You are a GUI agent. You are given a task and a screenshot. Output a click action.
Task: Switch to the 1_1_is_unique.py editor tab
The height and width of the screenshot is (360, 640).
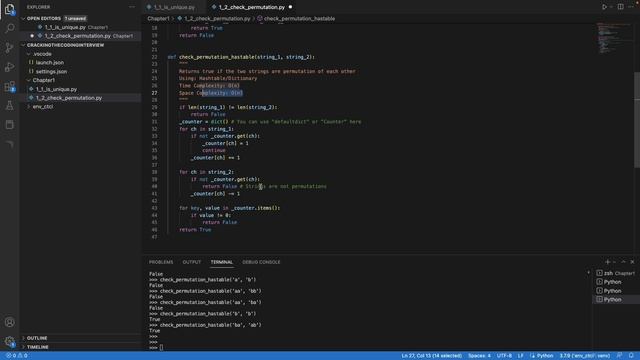click(173, 7)
